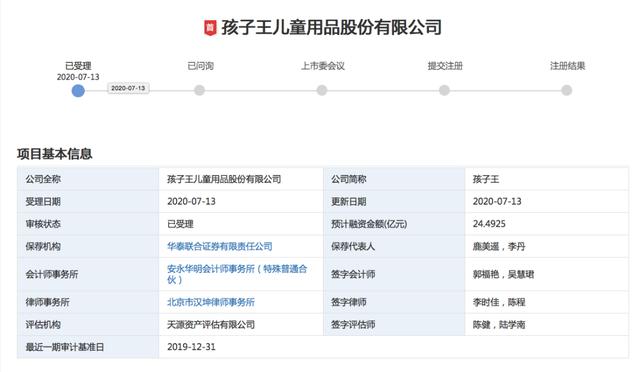Open 华泰联合证券有限责任公司 sponsor link

pyautogui.click(x=220, y=246)
